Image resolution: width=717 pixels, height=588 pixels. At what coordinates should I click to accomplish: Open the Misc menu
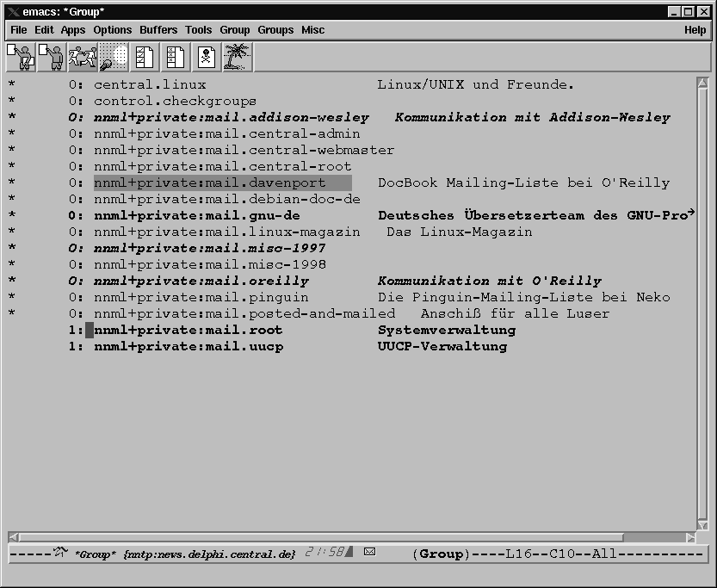tap(312, 30)
